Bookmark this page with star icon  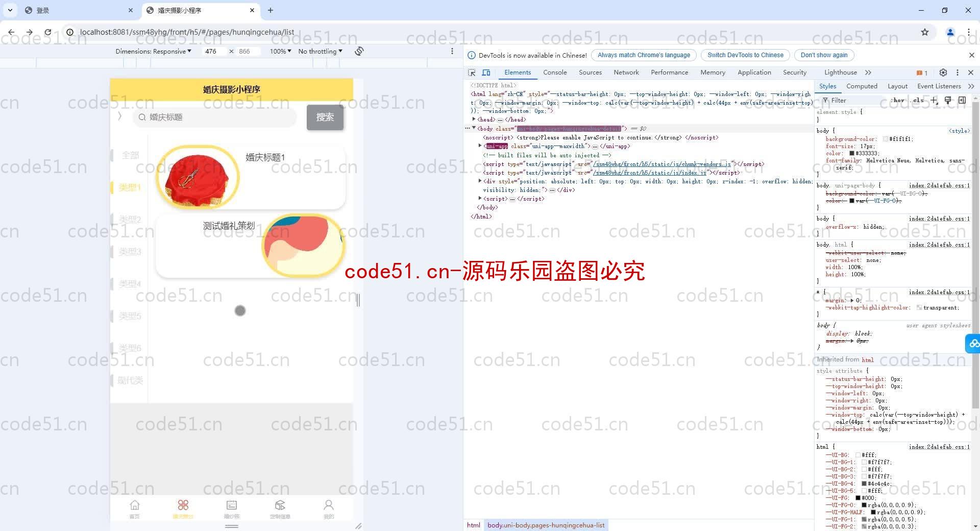pos(925,32)
